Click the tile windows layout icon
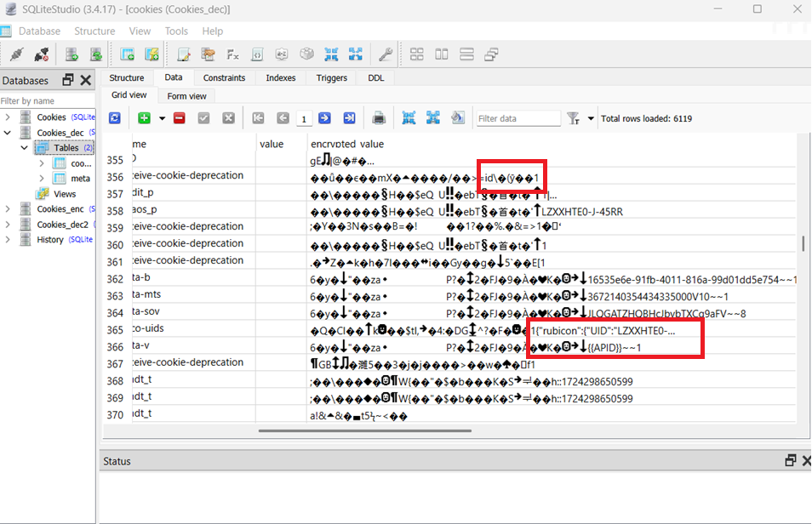The image size is (812, 524). point(417,54)
